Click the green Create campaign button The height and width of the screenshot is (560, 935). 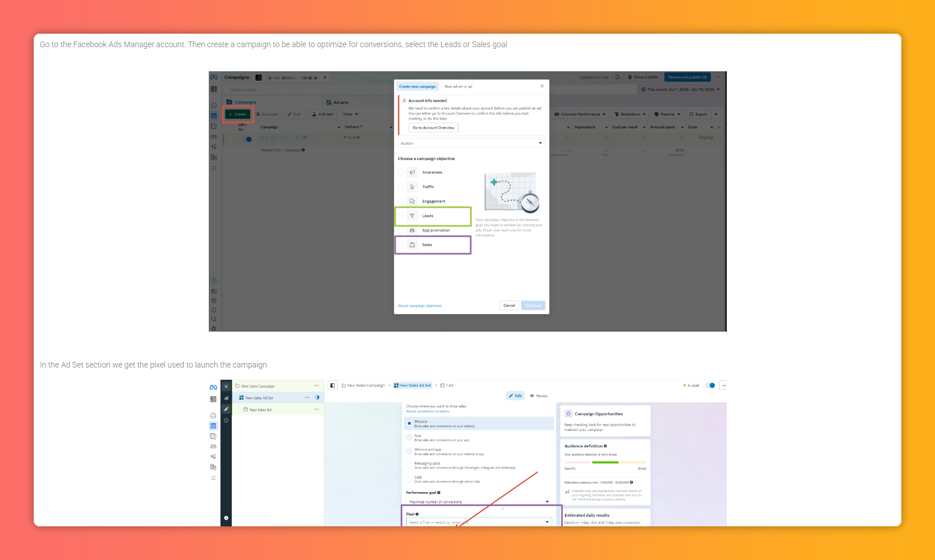(238, 114)
